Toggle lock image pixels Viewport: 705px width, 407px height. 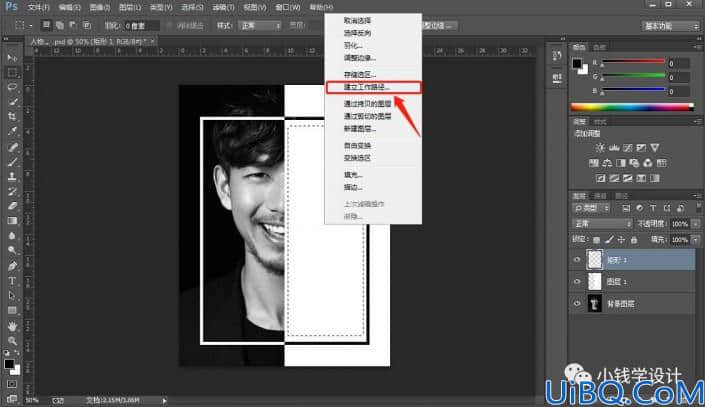click(x=609, y=240)
